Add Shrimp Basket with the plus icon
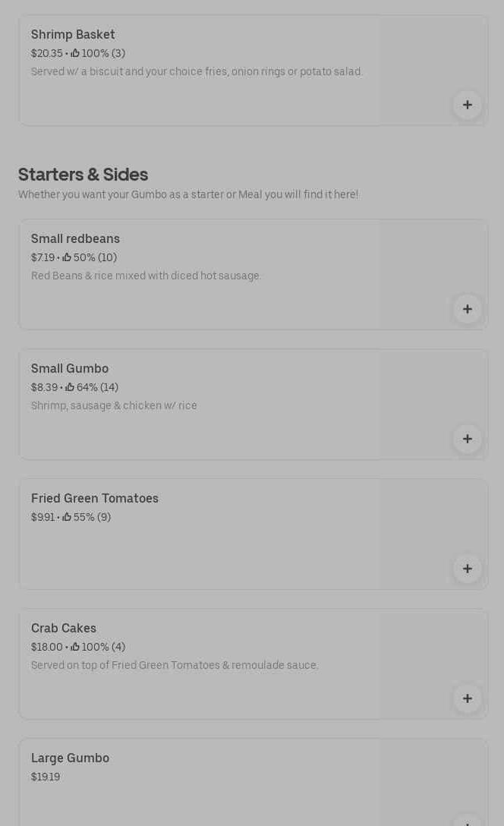The height and width of the screenshot is (826, 504). click(x=467, y=105)
